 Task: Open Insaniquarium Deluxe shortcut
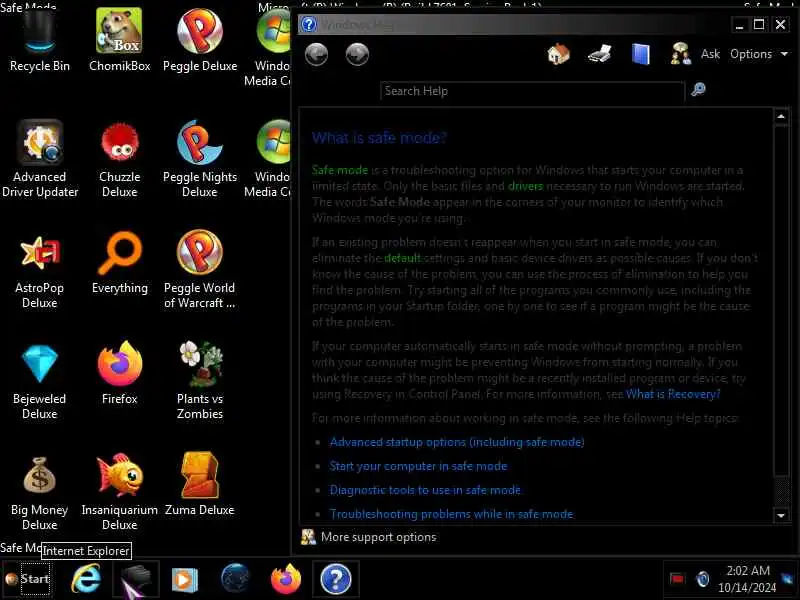[x=119, y=493]
